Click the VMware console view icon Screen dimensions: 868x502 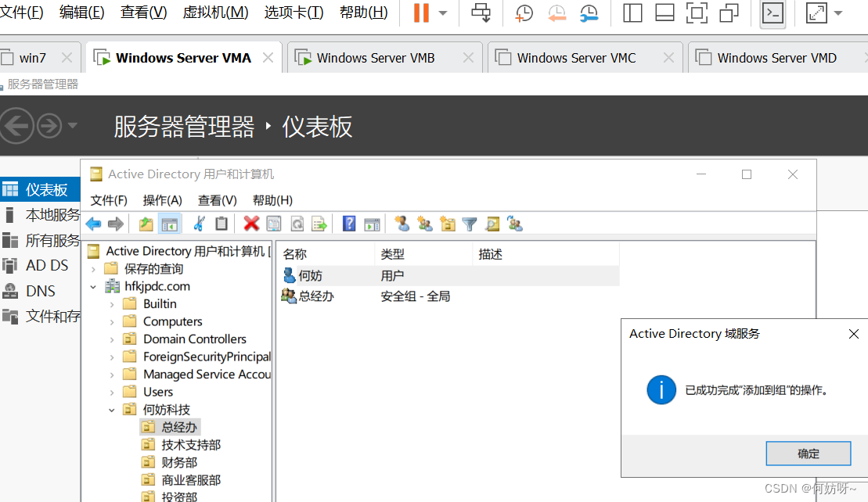[773, 13]
